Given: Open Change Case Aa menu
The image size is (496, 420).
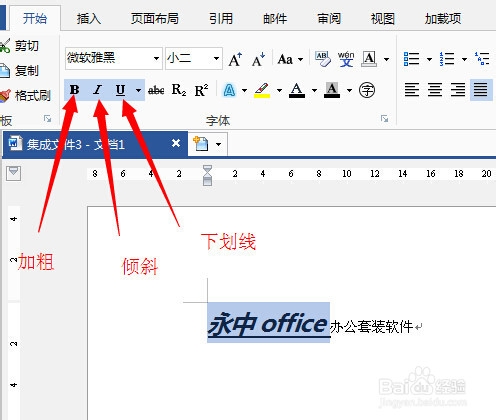Looking at the screenshot, I should click(290, 60).
